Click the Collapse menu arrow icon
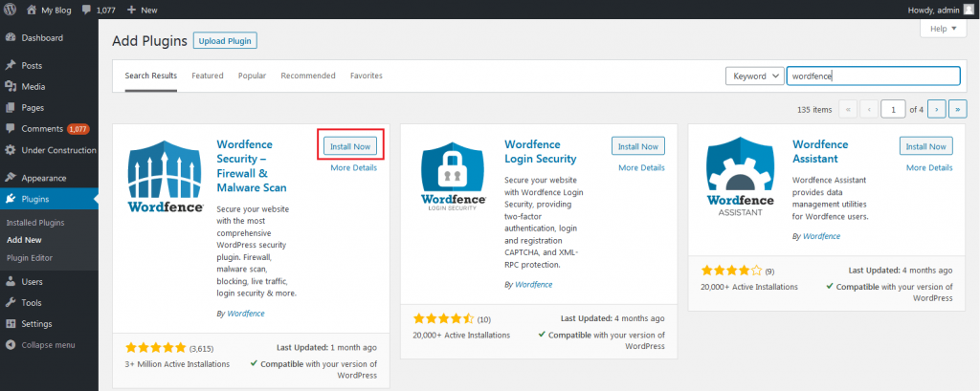This screenshot has height=391, width=980. 10,345
